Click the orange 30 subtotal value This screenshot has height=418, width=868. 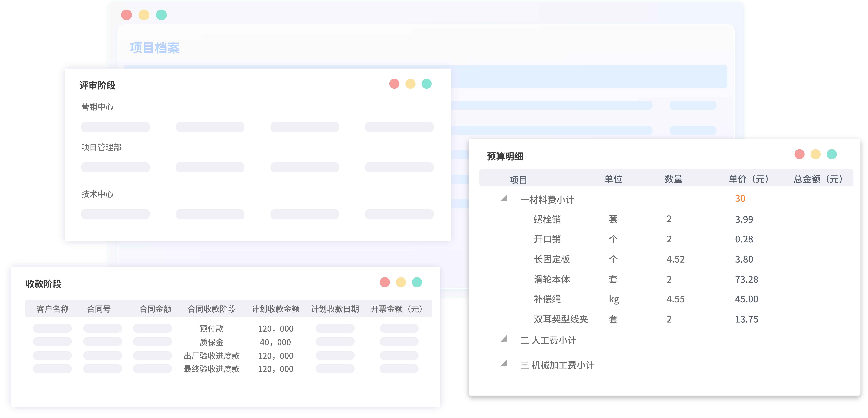click(740, 199)
